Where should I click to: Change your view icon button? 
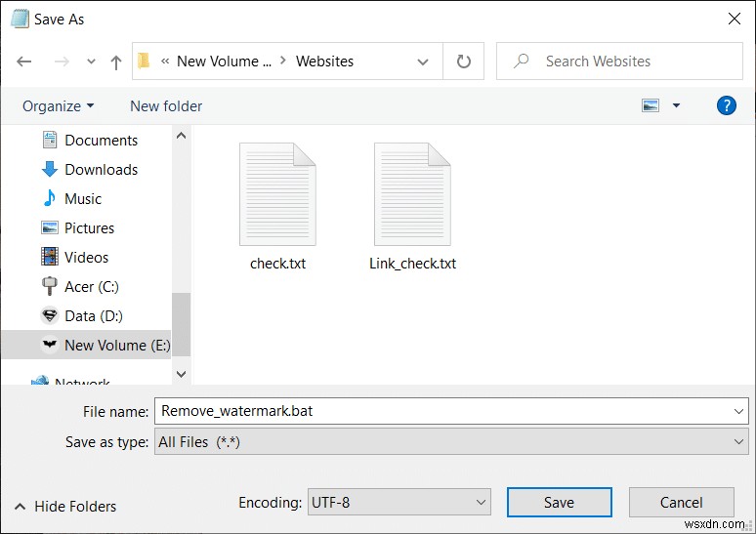tap(650, 105)
